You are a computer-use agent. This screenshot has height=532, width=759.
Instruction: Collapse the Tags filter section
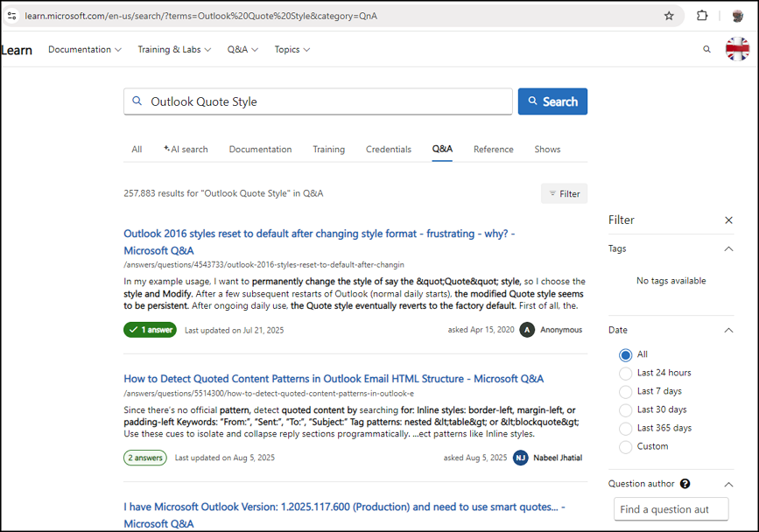pos(728,249)
